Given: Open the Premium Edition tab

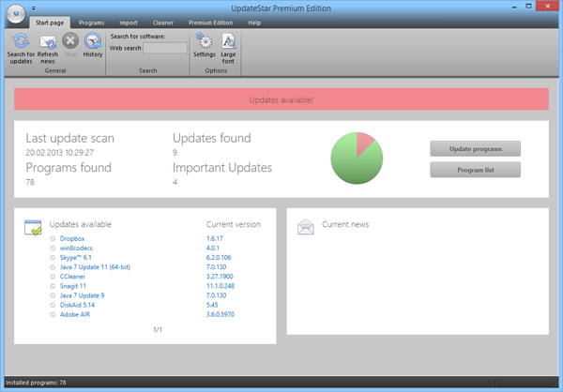Looking at the screenshot, I should (x=211, y=23).
